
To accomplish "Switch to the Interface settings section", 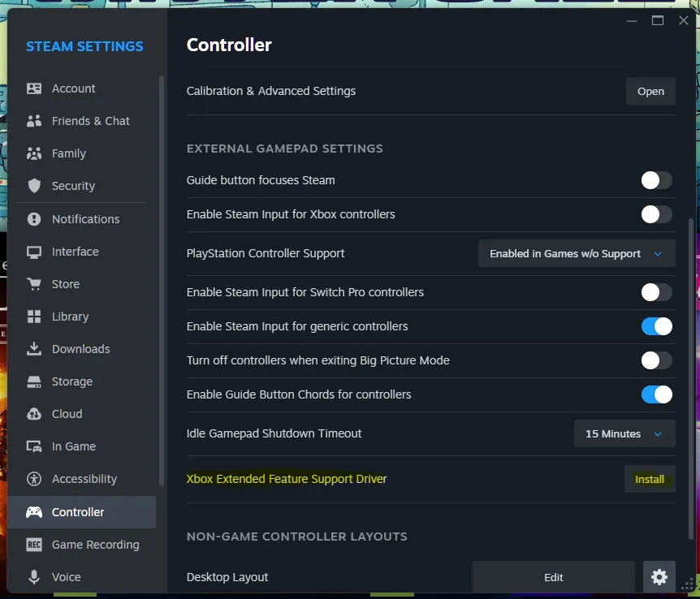I will [x=73, y=251].
